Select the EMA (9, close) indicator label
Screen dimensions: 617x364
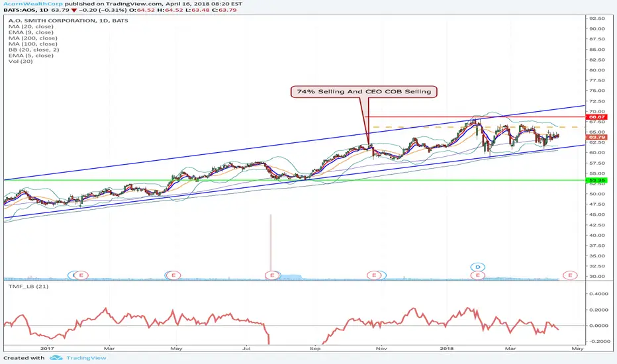click(30, 32)
